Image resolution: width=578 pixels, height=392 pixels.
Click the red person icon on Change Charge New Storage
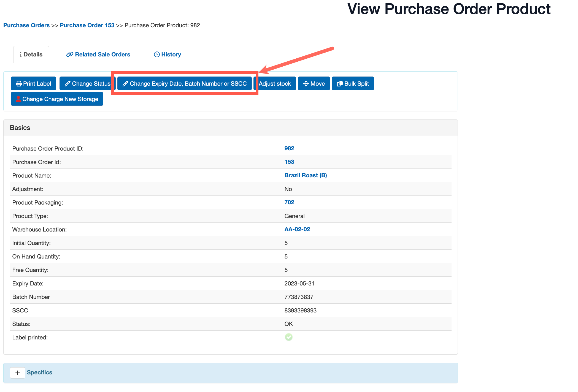point(18,99)
